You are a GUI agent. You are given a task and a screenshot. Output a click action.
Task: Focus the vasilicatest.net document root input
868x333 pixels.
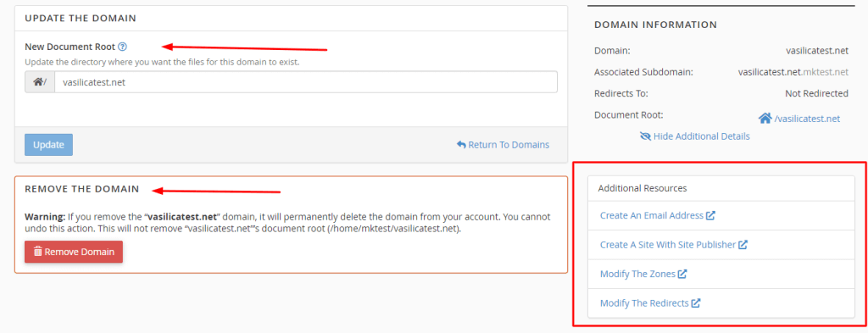305,82
